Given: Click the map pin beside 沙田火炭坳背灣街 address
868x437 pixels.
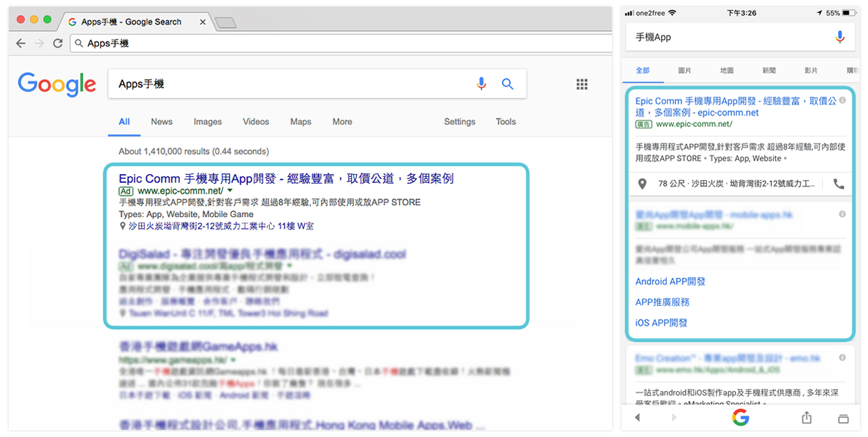Looking at the screenshot, I should point(122,226).
